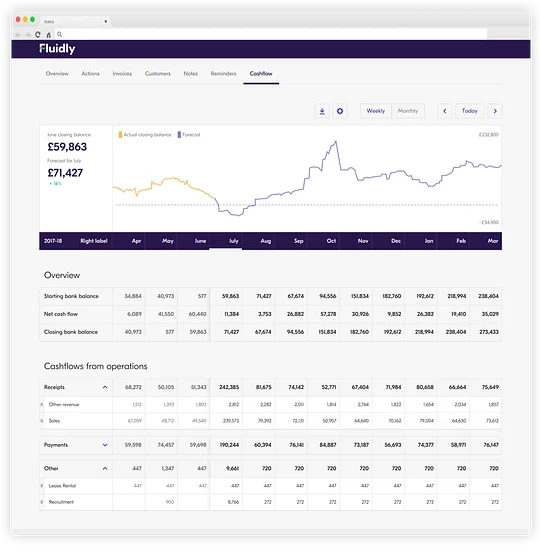The width and height of the screenshot is (540, 552).
Task: Click the search magnifier in address bar
Action: (59, 34)
